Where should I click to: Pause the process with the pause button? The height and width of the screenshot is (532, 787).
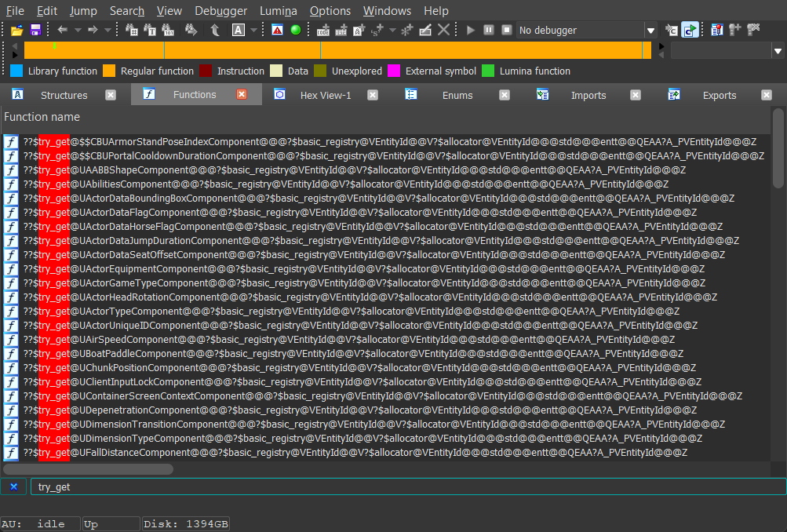coord(488,30)
